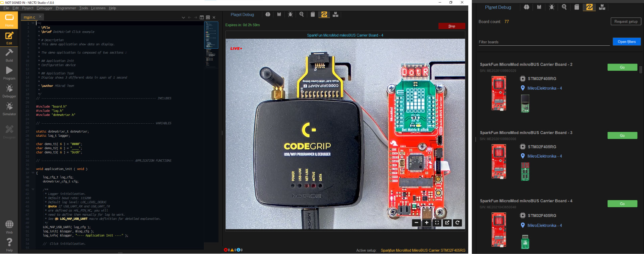Open the Programmer menu
644x254 pixels.
66,8
